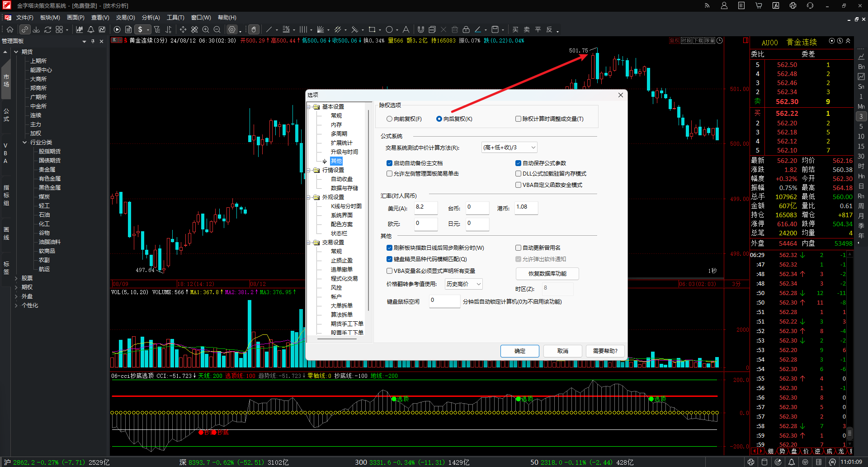
Task: Click the 港币 exchange rate input field
Action: click(526, 208)
